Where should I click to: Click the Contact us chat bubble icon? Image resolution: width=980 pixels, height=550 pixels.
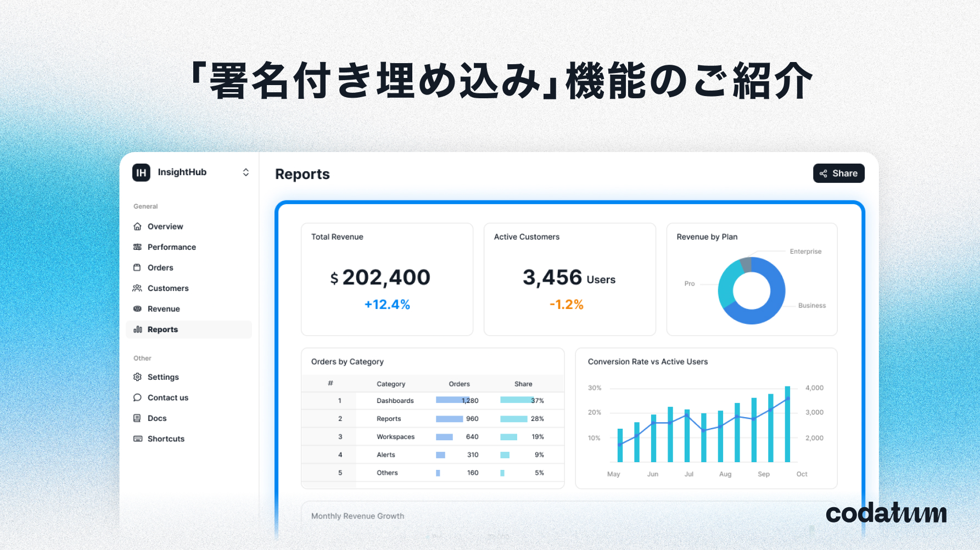click(137, 398)
